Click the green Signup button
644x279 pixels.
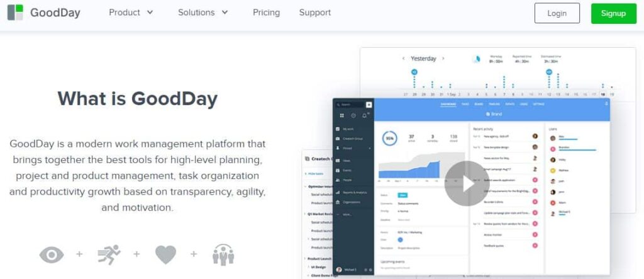[x=614, y=13]
